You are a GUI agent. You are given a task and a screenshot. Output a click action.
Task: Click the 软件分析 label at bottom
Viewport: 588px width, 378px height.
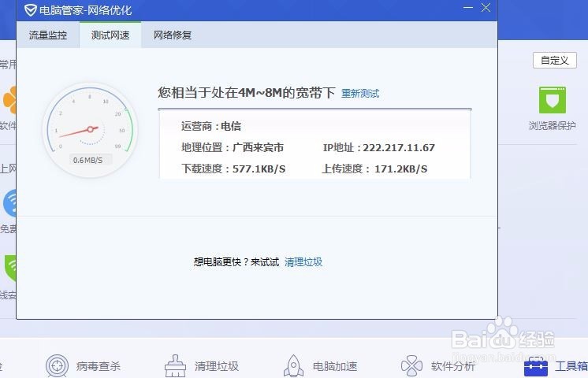pyautogui.click(x=453, y=366)
